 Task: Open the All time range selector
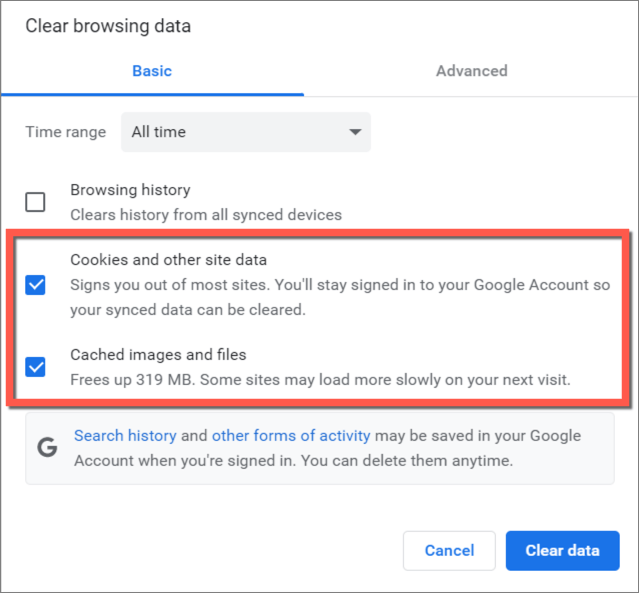pos(246,132)
